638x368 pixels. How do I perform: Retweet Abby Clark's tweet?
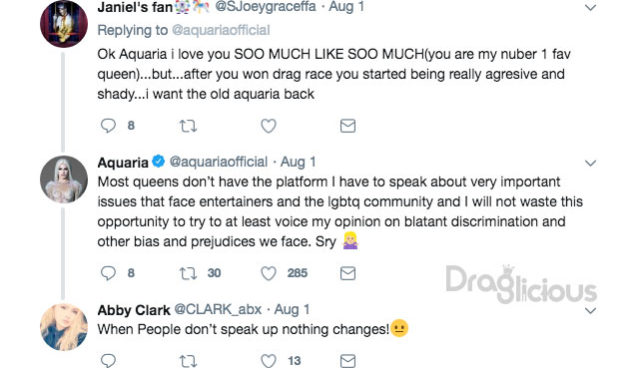coord(188,361)
